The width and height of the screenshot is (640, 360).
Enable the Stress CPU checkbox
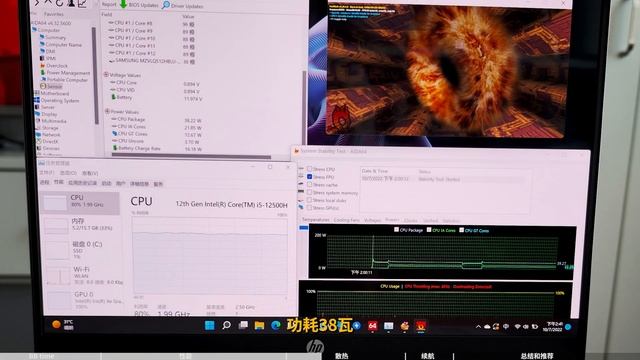click(309, 169)
